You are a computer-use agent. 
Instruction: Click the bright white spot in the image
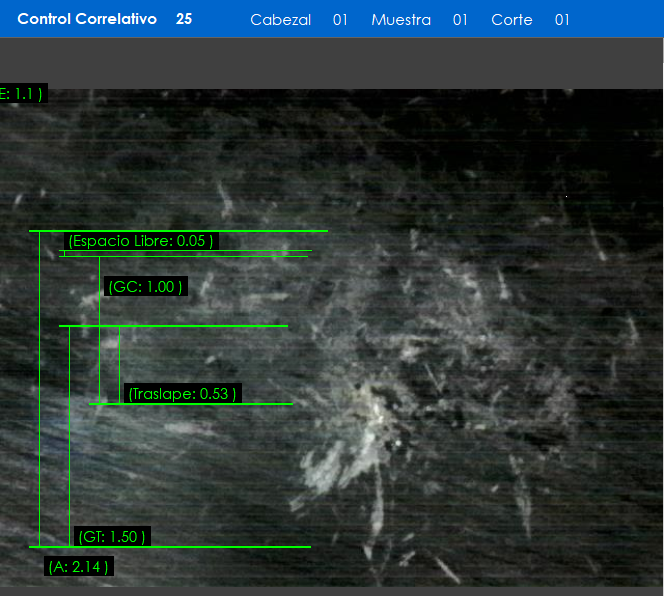pos(378,407)
